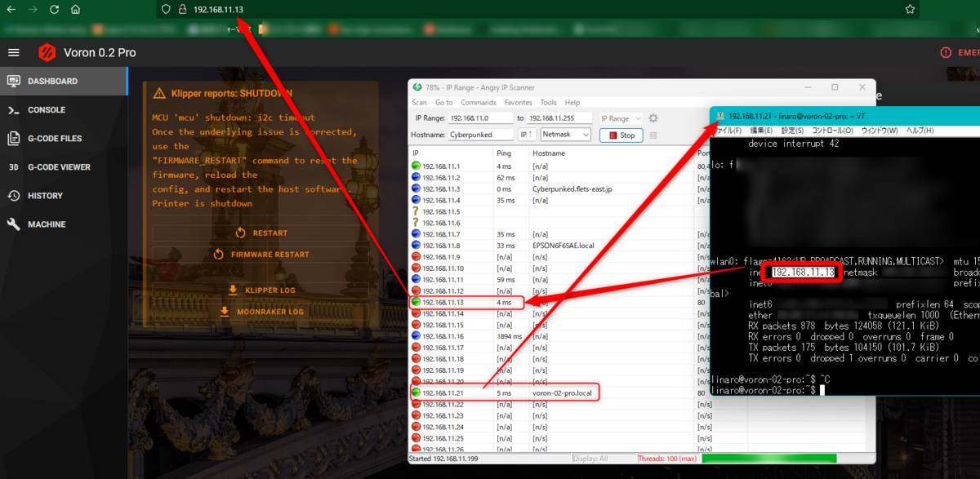Screen dimensions: 980x479
Task: Click the Display: All status text
Action: coord(591,459)
